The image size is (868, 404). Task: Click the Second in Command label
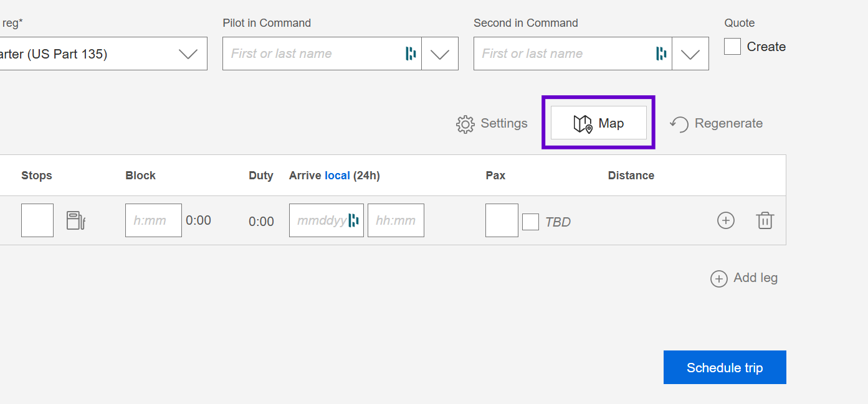[526, 23]
